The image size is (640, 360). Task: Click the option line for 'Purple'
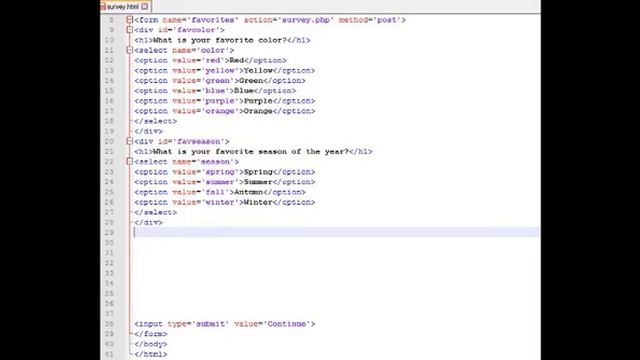[225, 101]
